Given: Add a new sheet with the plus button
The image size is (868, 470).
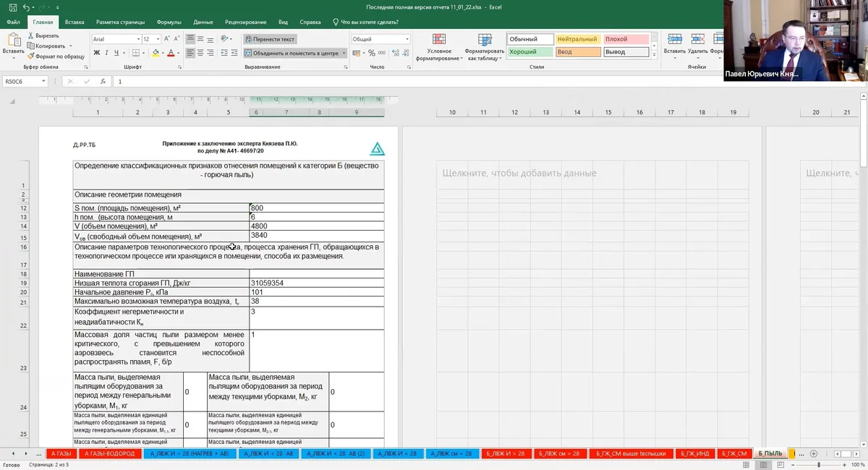Looking at the screenshot, I should 814,453.
